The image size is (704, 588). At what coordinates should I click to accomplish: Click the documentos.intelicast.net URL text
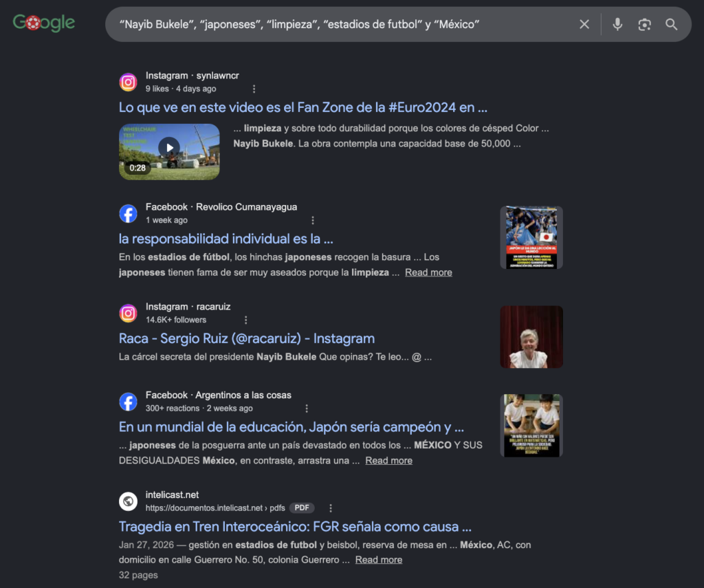coord(215,508)
